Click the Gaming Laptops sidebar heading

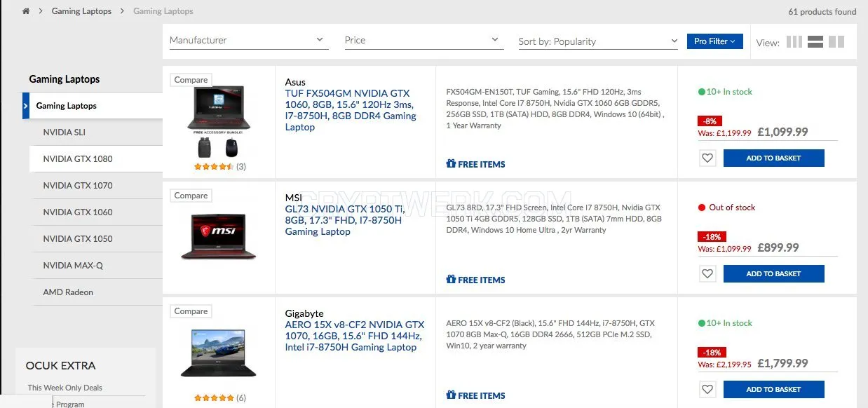65,79
